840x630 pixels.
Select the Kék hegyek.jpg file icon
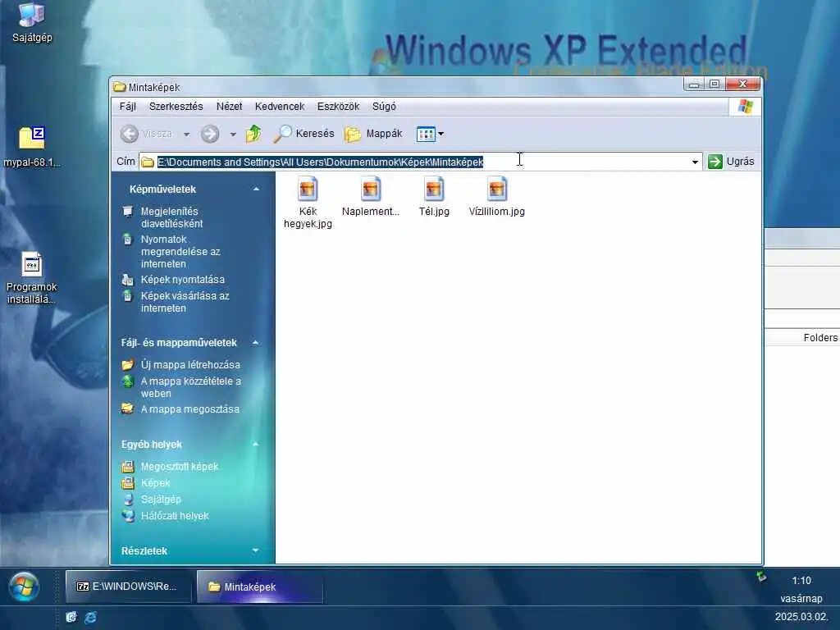pos(308,190)
